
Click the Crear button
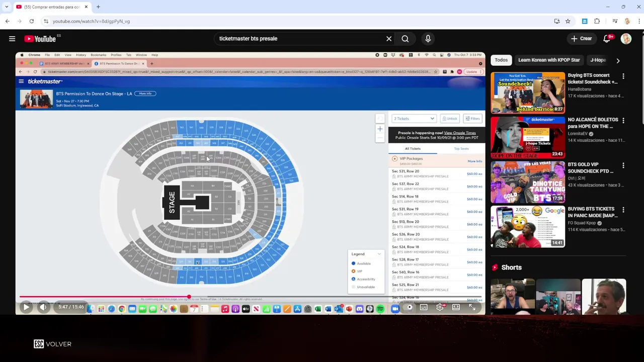(x=582, y=39)
